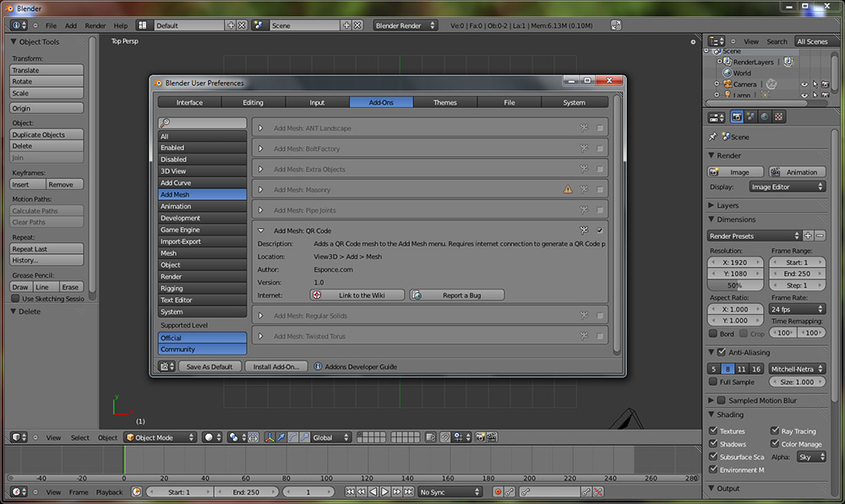This screenshot has height=504, width=845.
Task: Toggle the Full Sample checkbox
Action: 713,382
